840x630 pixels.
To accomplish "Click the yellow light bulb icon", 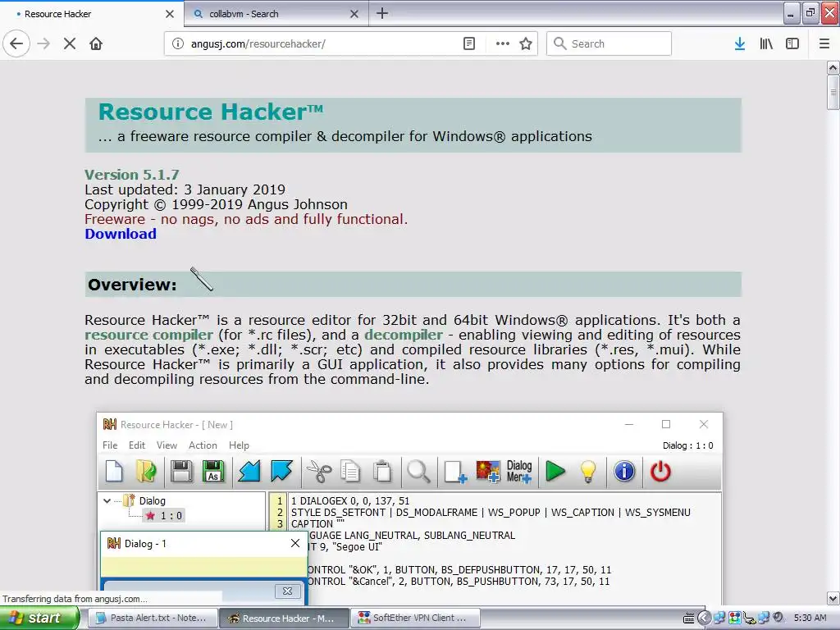I will point(588,472).
